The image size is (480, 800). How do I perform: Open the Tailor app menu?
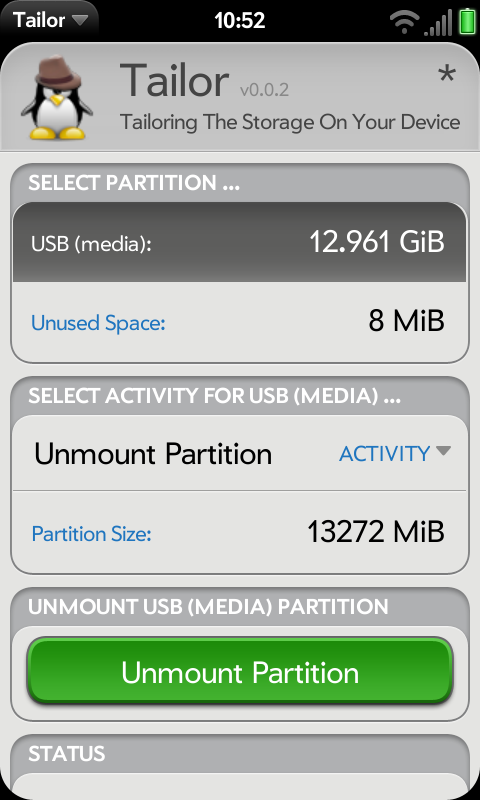pyautogui.click(x=49, y=20)
